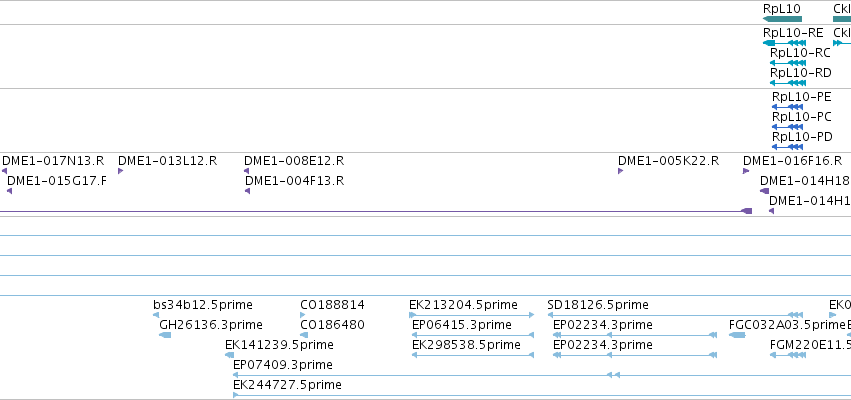The height and width of the screenshot is (400, 851).
Task: Select the RpL10-RD transcript glyph
Action: (788, 83)
